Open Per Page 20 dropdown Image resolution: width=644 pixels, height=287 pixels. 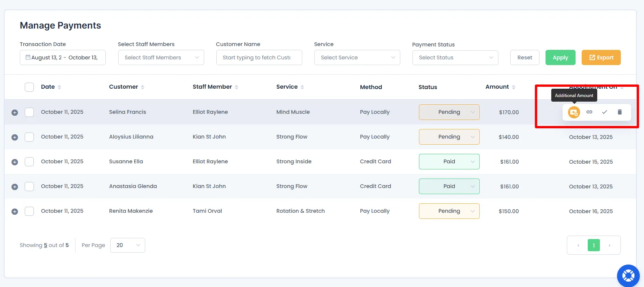pos(128,246)
